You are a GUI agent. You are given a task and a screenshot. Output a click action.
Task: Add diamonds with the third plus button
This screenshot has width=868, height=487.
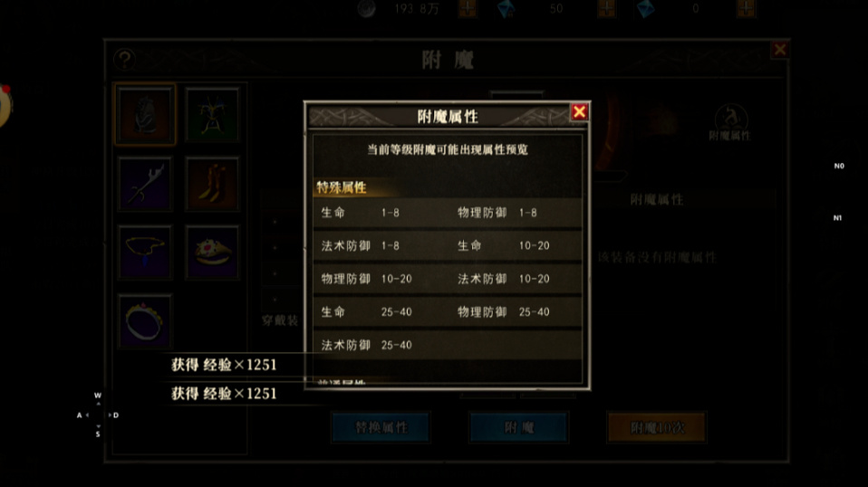746,8
